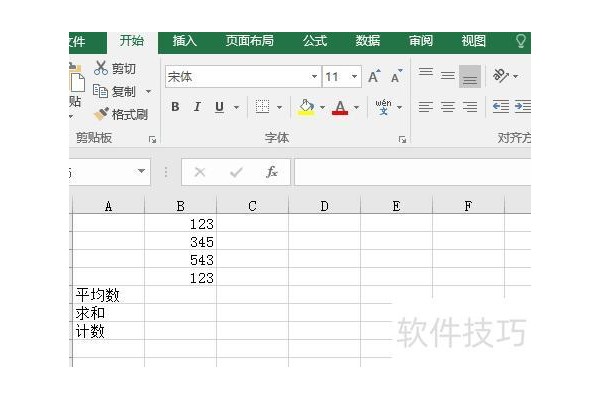Open the Paste icon

pyautogui.click(x=77, y=78)
